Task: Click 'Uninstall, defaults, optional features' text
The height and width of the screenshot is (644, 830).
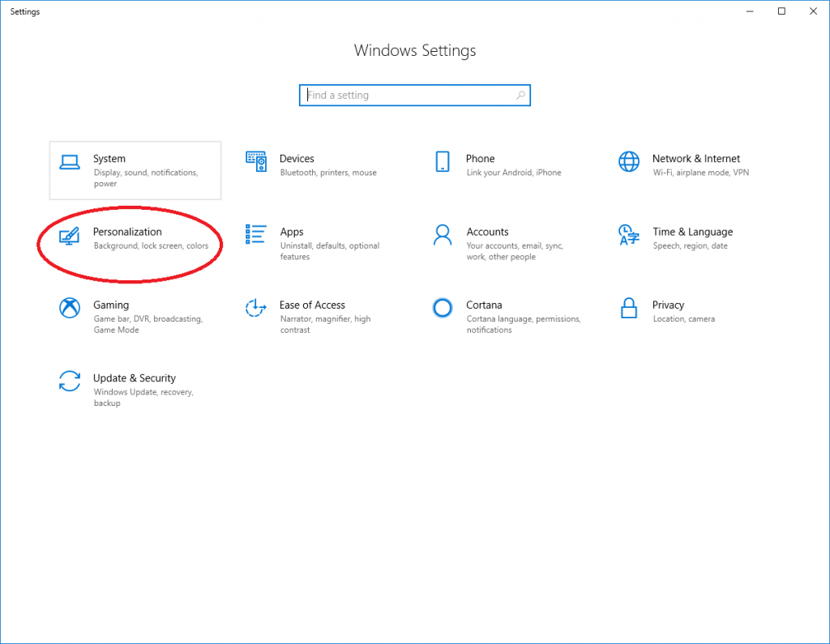Action: (330, 251)
